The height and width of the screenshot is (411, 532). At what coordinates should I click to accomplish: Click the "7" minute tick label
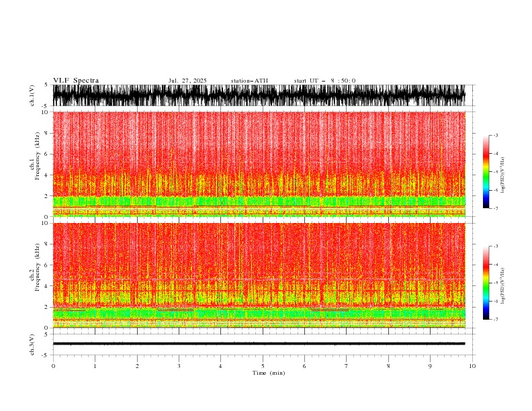[x=346, y=366]
